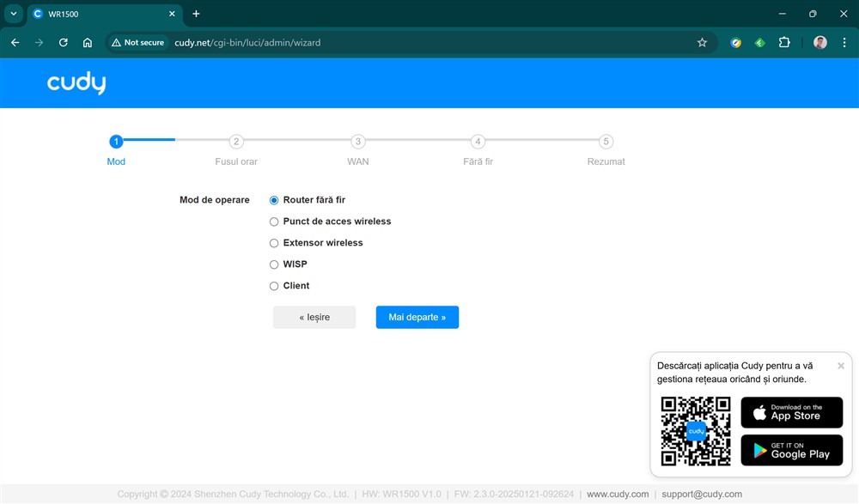Click the Cudy logo in header
The width and height of the screenshot is (859, 504).
pos(76,83)
